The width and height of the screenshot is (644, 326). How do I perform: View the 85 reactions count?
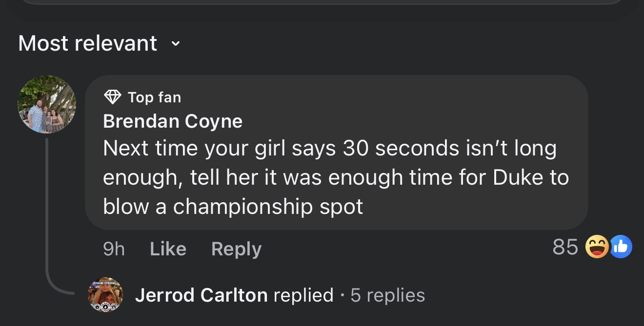(x=565, y=247)
